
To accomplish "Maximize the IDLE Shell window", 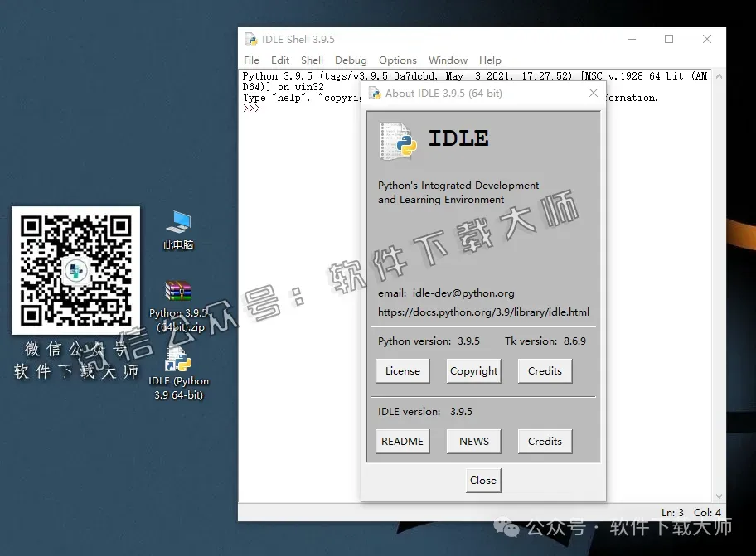I will (669, 39).
